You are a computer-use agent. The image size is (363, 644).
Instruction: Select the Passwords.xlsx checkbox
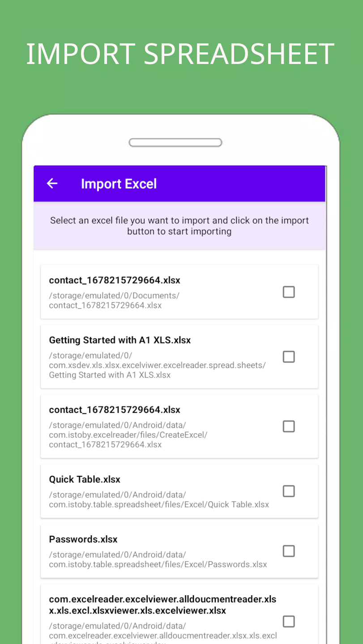289,551
